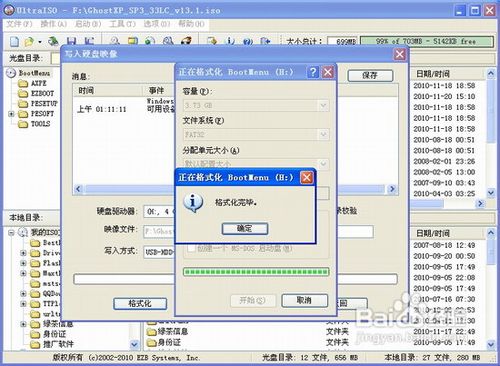Open the arrow next to Open icon
Image resolution: width=500 pixels, height=366 pixels.
tap(40, 42)
